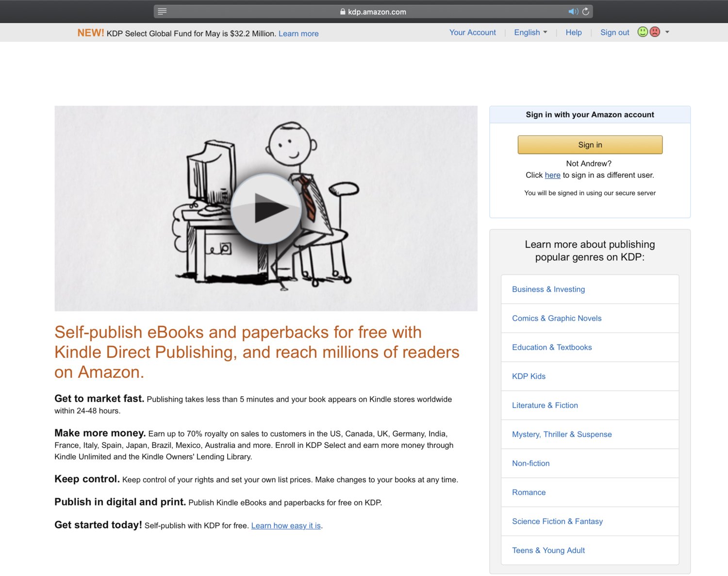Click the kdp.amazon.com address field

373,12
